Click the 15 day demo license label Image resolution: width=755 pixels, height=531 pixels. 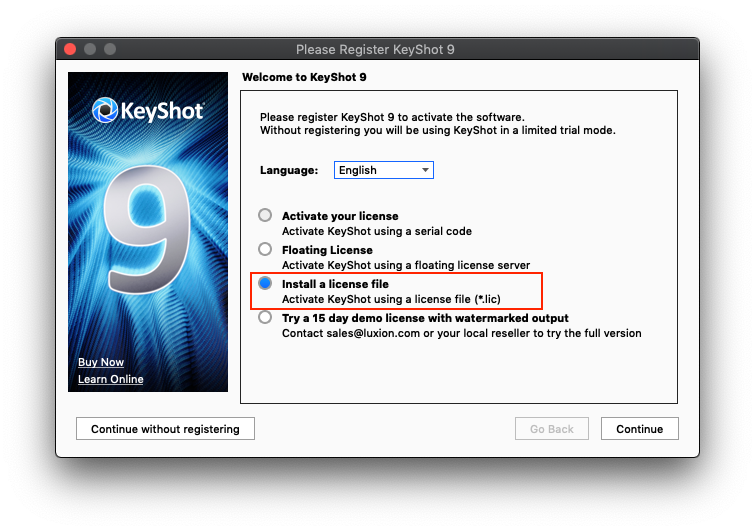pos(425,318)
